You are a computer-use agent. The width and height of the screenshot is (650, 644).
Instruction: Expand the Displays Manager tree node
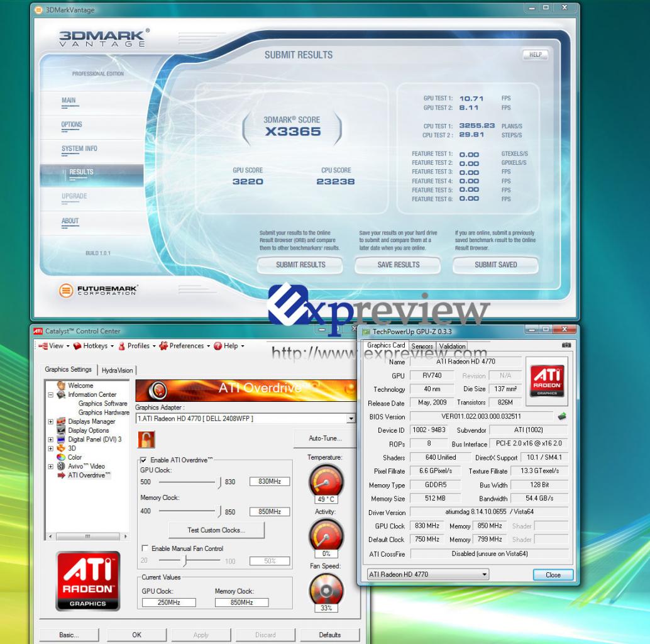(x=50, y=422)
